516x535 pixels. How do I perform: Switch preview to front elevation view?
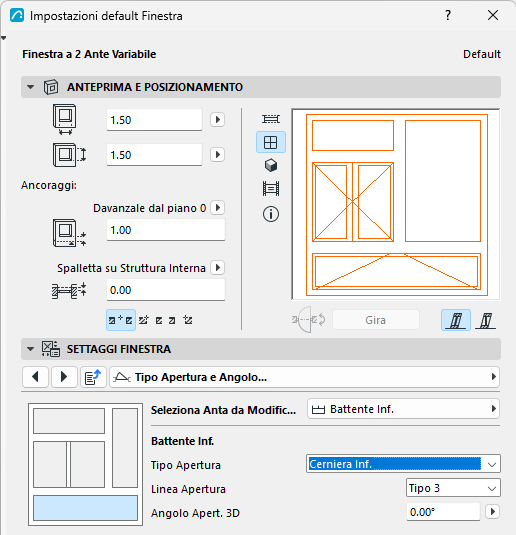click(271, 142)
